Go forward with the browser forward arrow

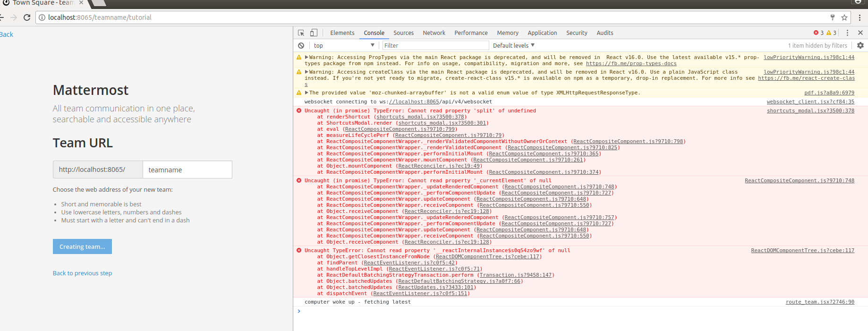[x=14, y=17]
